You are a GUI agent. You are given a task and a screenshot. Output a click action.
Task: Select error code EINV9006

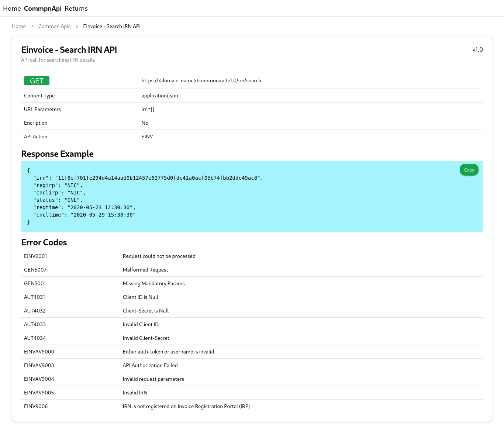point(36,406)
